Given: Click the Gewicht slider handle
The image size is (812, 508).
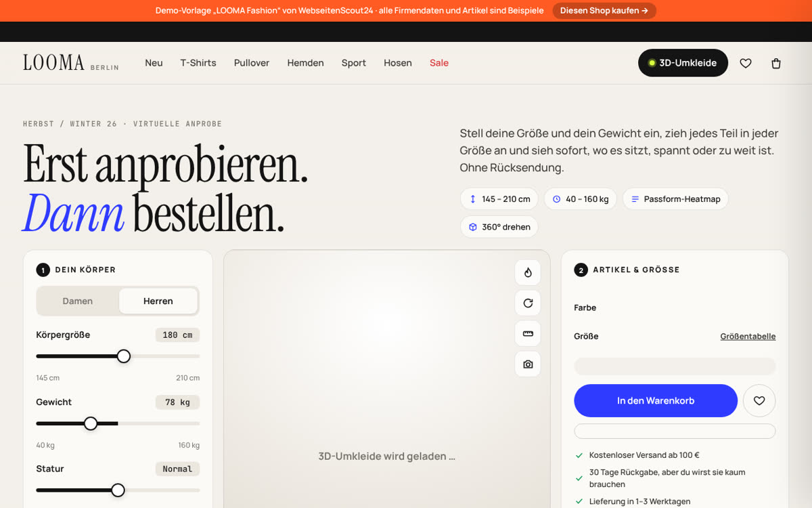Looking at the screenshot, I should click(x=91, y=423).
